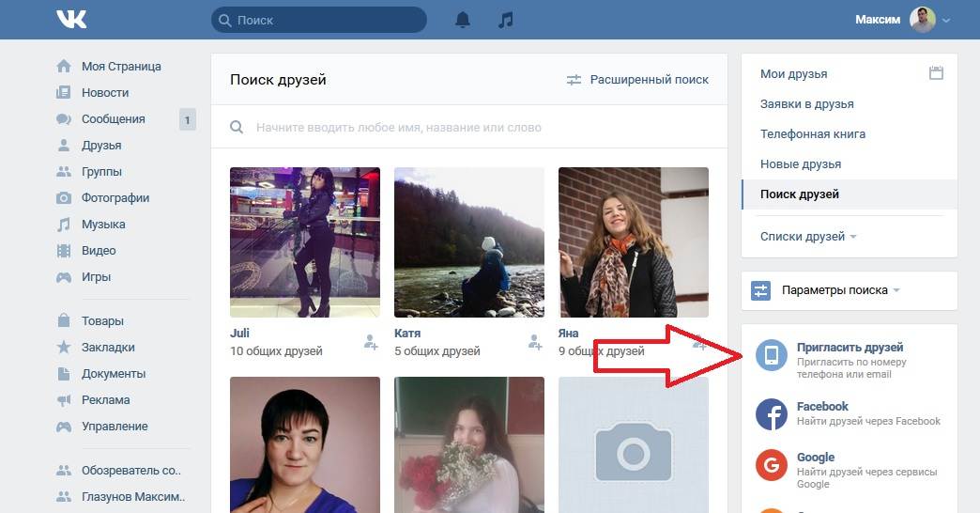Click the note icon beside Музыка

64,224
